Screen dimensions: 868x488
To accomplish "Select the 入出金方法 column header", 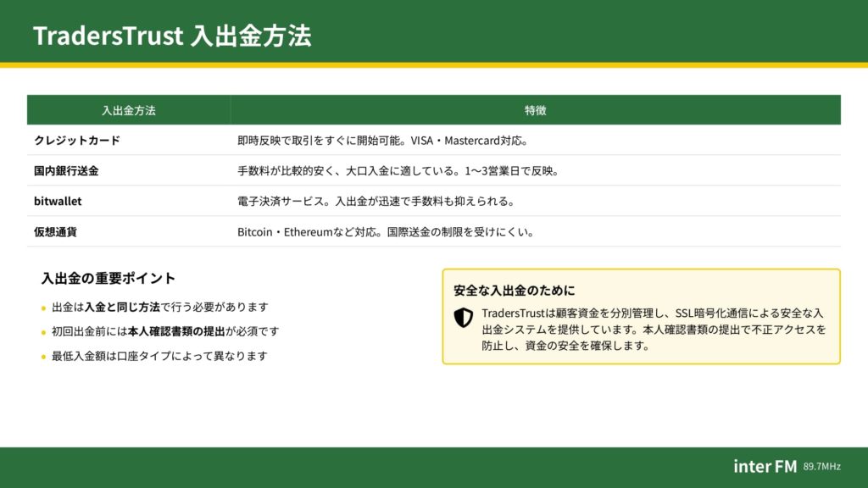I will click(128, 110).
